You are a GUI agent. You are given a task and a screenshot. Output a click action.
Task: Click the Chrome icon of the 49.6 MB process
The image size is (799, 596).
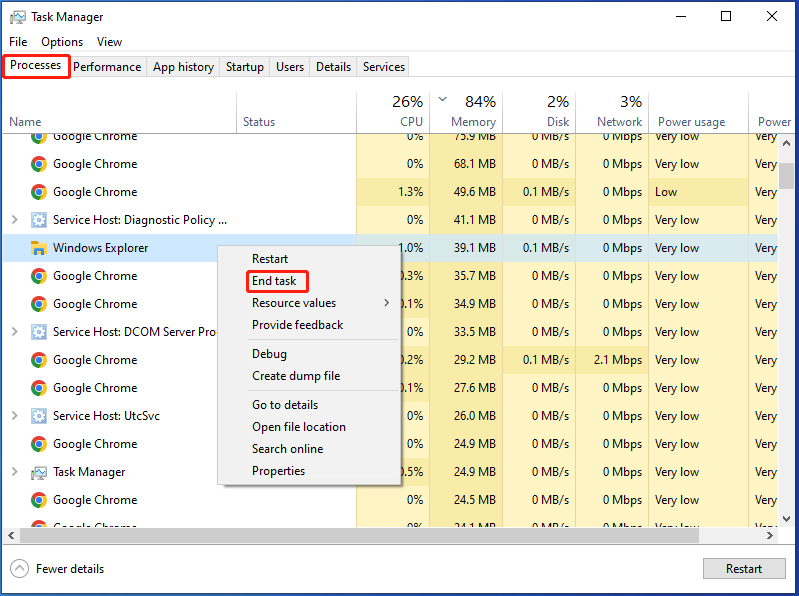(39, 192)
